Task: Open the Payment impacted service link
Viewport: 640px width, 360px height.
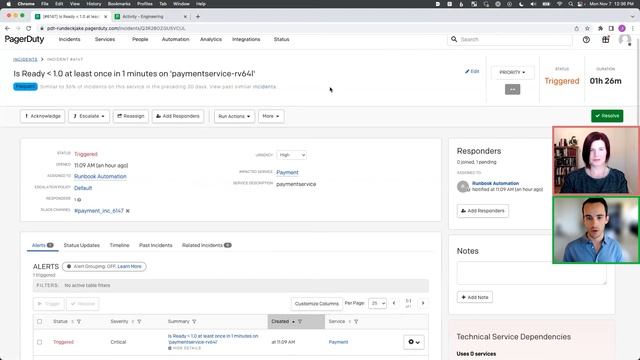Action: 287,173
